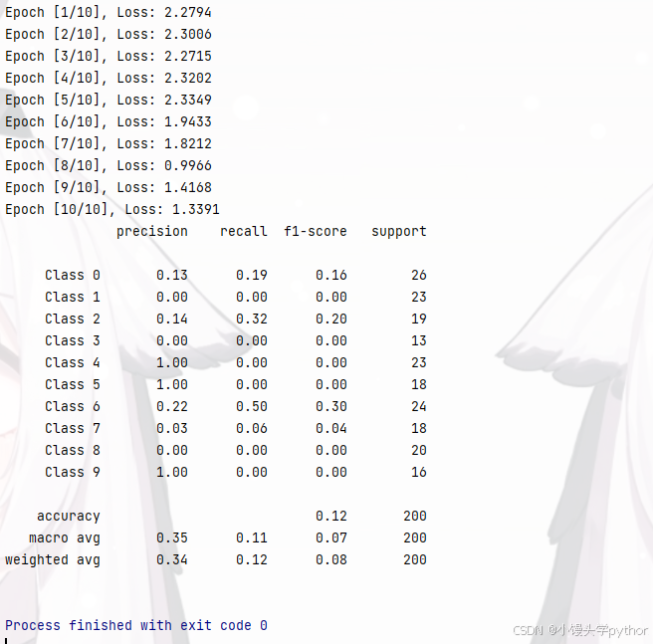Click the line "Epoch [7/10], Loss: 1.8212"
The height and width of the screenshot is (644, 653).
(109, 143)
